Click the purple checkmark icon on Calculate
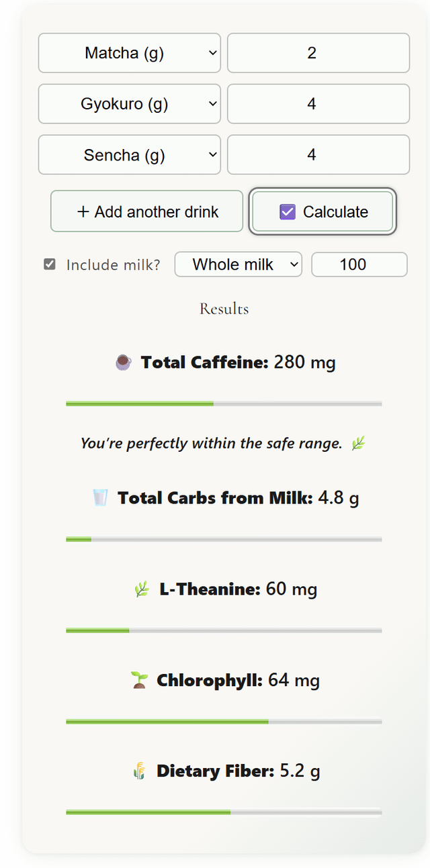Screen dimensions: 430x868 tap(288, 212)
